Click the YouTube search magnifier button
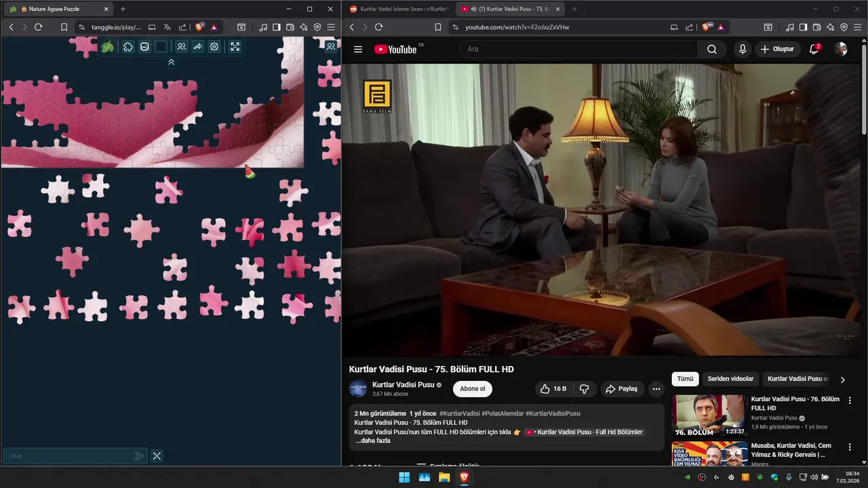868x488 pixels. pos(712,49)
